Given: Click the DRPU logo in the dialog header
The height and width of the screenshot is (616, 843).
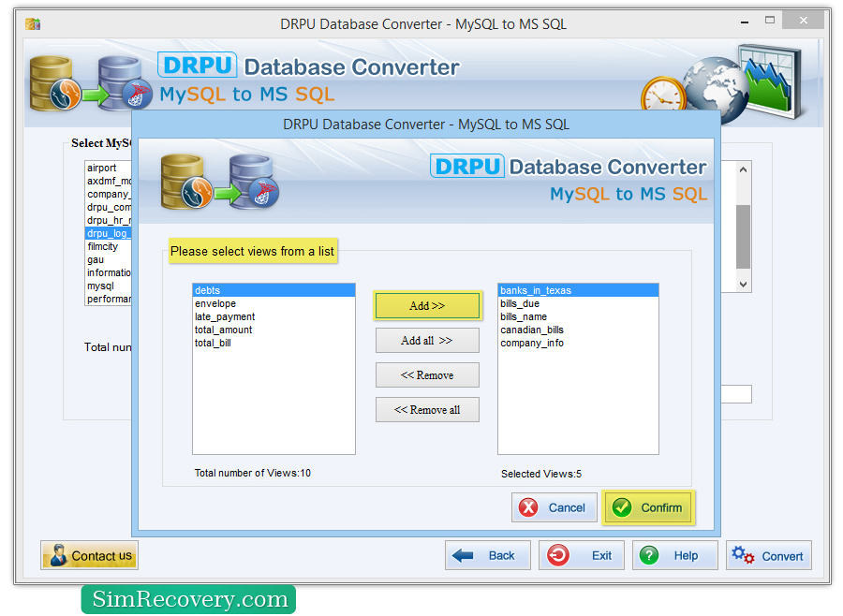Looking at the screenshot, I should (x=466, y=166).
